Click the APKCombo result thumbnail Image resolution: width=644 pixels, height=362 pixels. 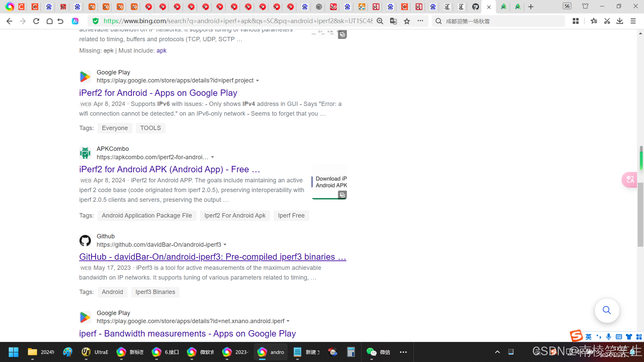[329, 182]
